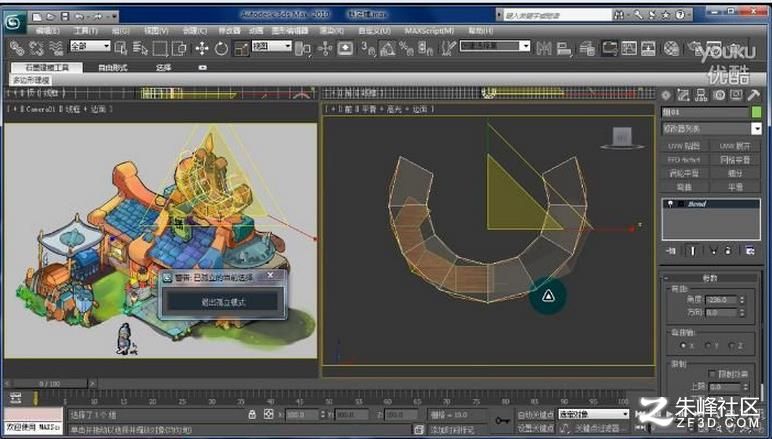Click the Open File icon in quick access toolbar
The height and width of the screenshot is (439, 772).
51,17
